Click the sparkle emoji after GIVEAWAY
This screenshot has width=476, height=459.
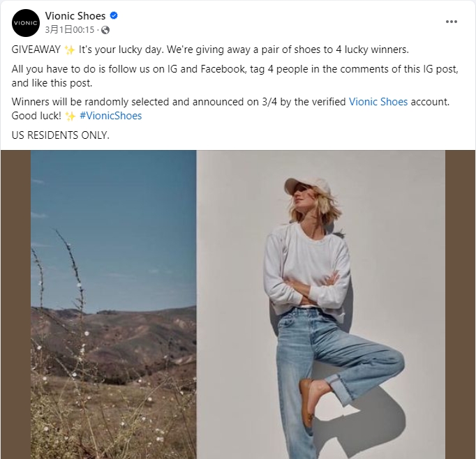click(x=70, y=50)
